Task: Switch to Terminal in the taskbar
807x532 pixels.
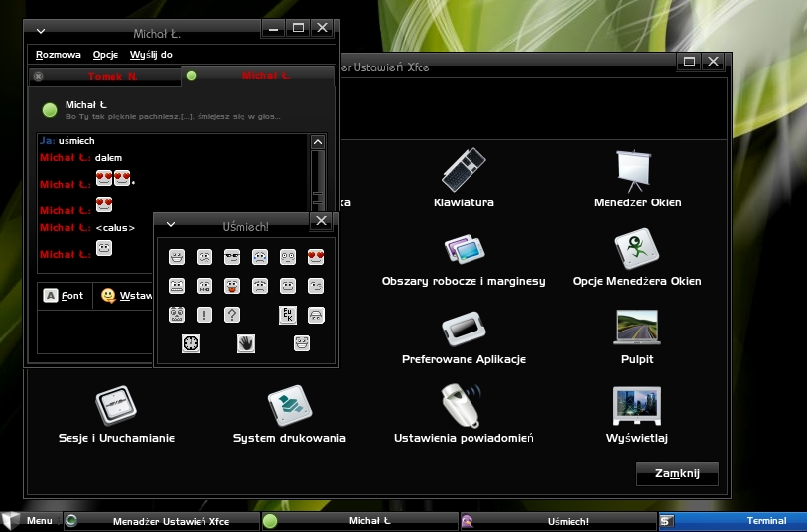Action: [733, 521]
